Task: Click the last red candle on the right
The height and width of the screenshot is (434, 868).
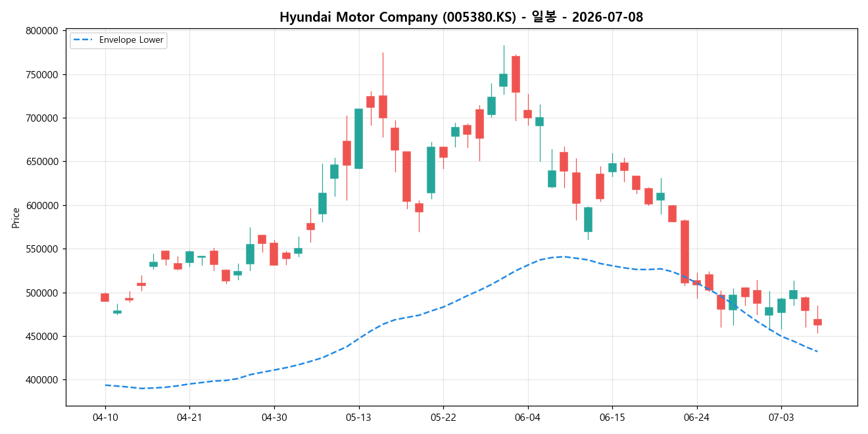Action: click(817, 322)
